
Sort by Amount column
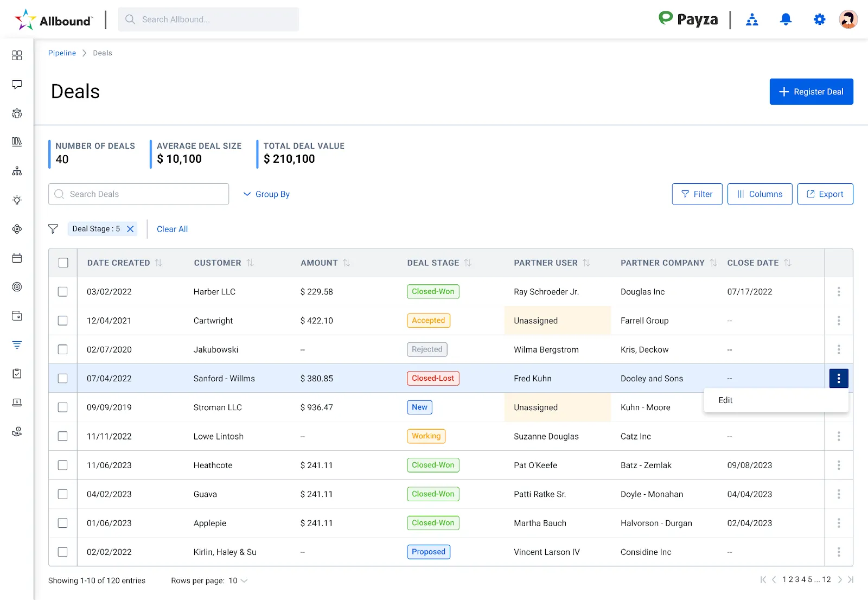(346, 263)
